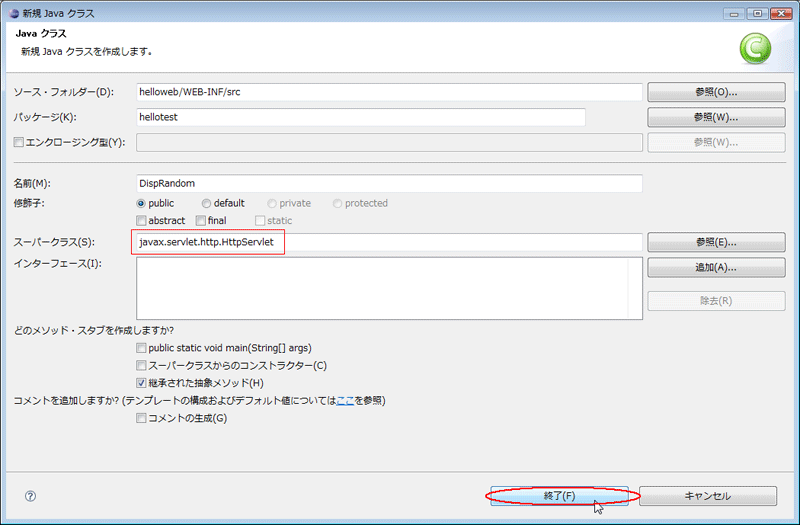Open the ここ template configuration link

click(x=345, y=401)
